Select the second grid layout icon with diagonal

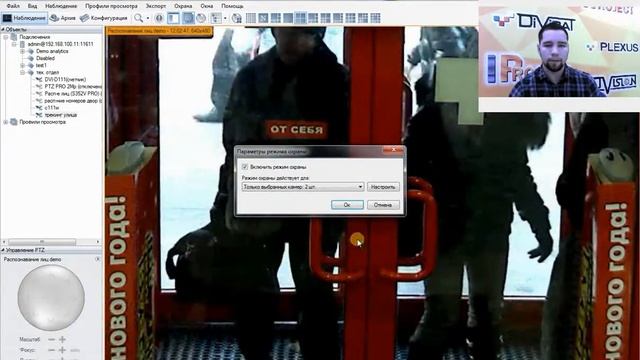point(263,18)
